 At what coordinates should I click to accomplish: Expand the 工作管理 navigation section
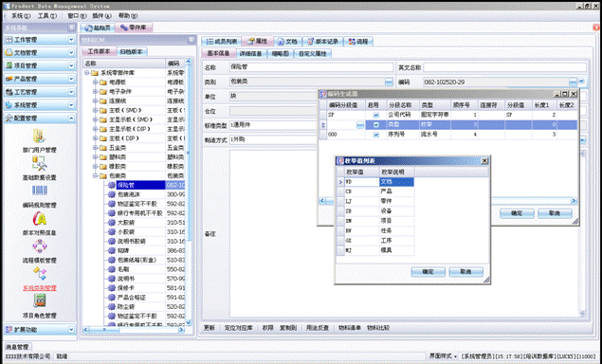(x=71, y=40)
